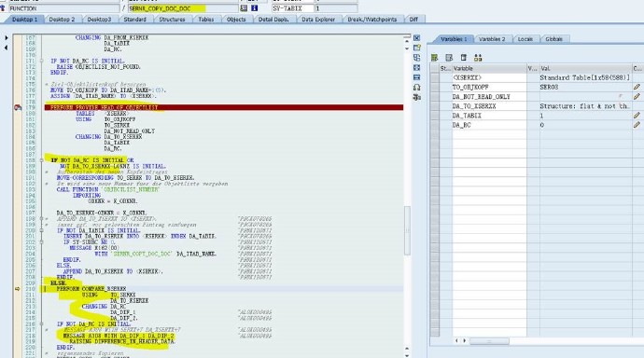644x358 pixels.
Task: Click the Variable column header
Action: [x=489, y=68]
